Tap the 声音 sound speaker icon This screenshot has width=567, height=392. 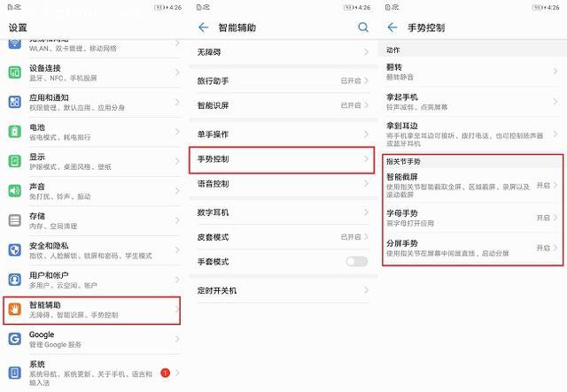(14, 191)
